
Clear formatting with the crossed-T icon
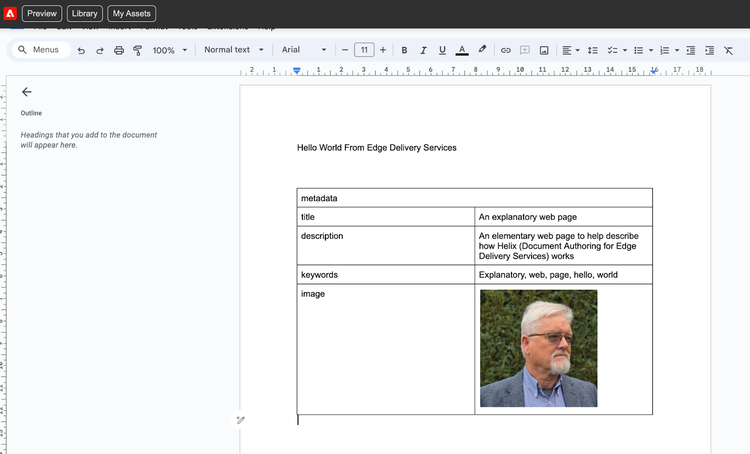(728, 50)
